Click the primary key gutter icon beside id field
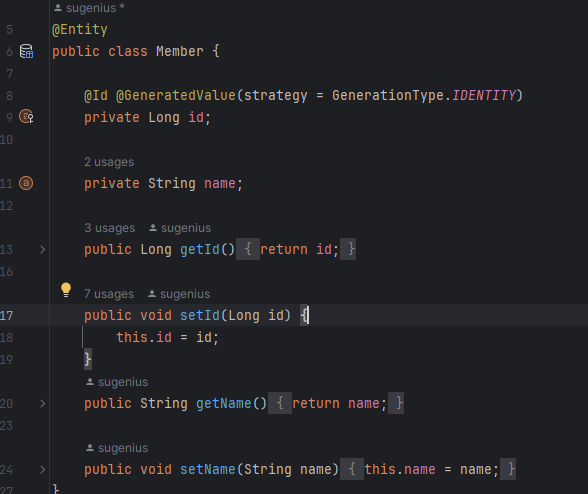 (x=26, y=117)
